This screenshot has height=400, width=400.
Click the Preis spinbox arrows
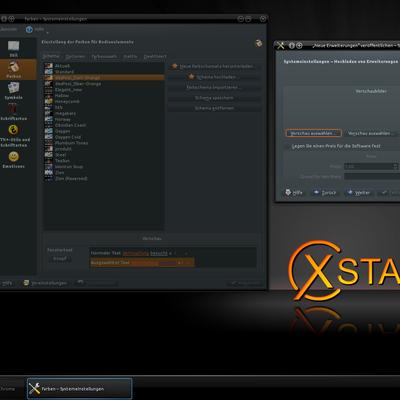(x=395, y=166)
